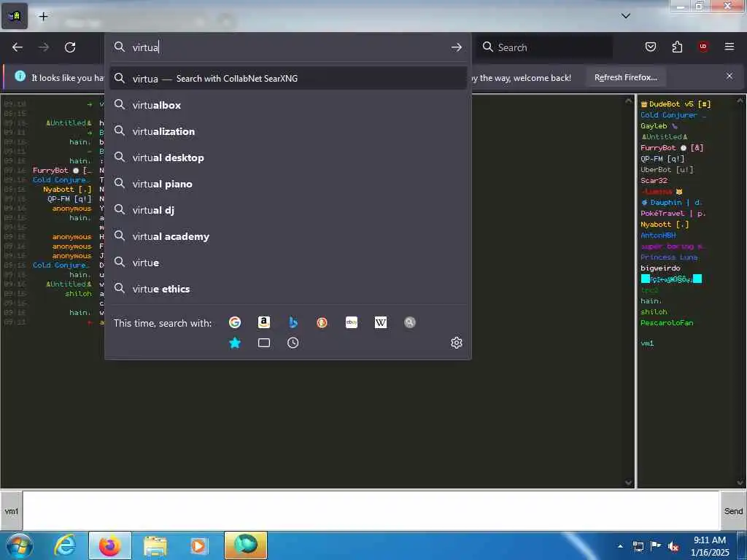Search this time with Wikipedia icon

[x=381, y=322]
